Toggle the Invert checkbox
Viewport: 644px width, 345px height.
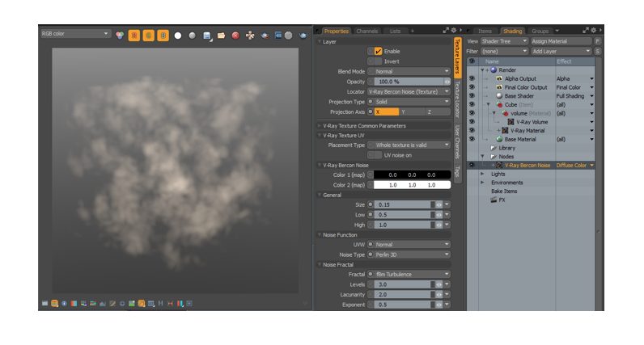(379, 61)
